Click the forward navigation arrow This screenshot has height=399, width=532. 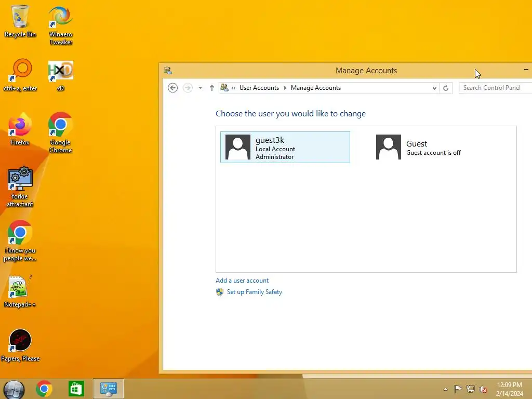[x=188, y=88]
